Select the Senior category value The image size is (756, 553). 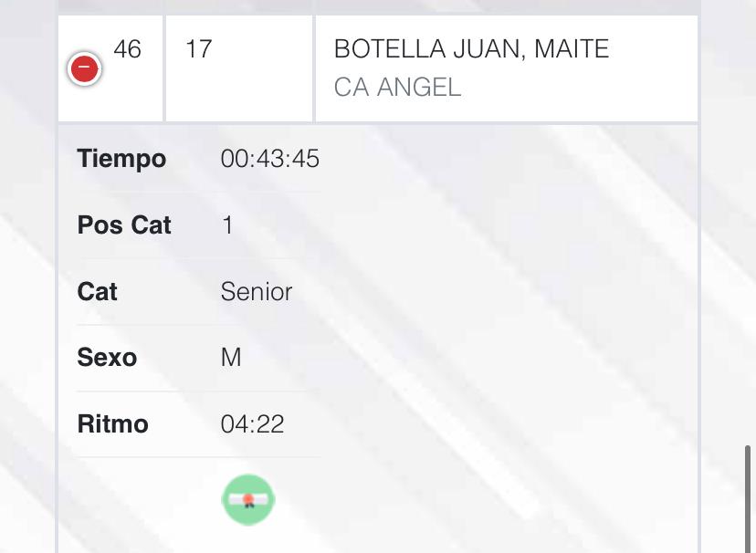257,292
